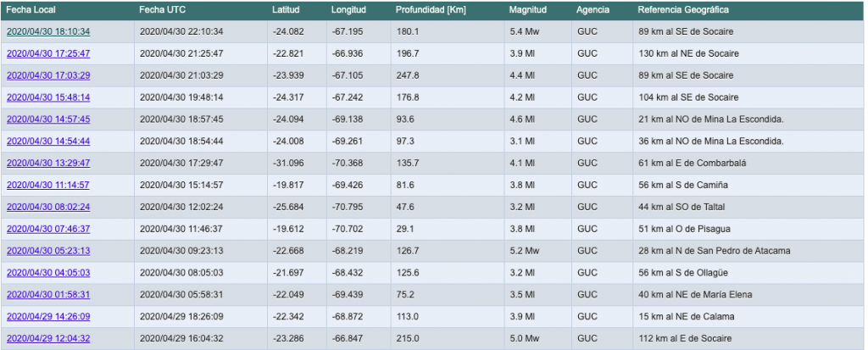Open the 2020/04/30 14:54:44 event link

(x=48, y=142)
